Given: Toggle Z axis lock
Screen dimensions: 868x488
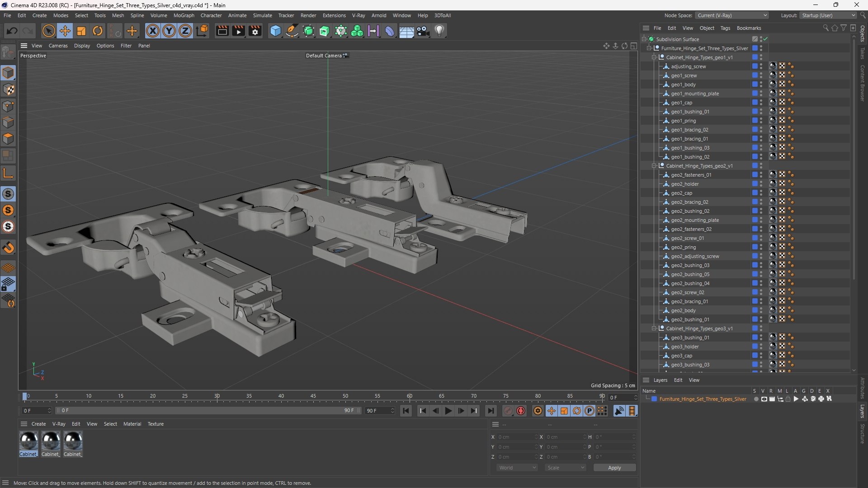Looking at the screenshot, I should (185, 31).
